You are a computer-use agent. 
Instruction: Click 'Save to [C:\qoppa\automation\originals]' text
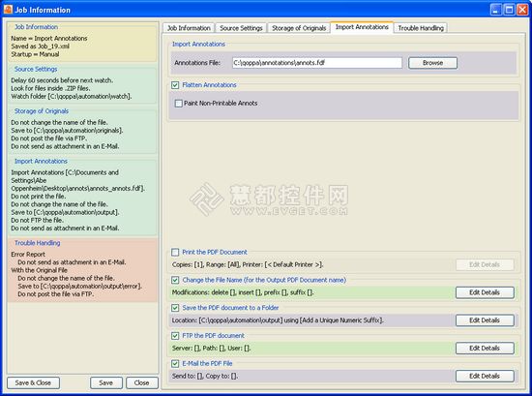point(67,131)
